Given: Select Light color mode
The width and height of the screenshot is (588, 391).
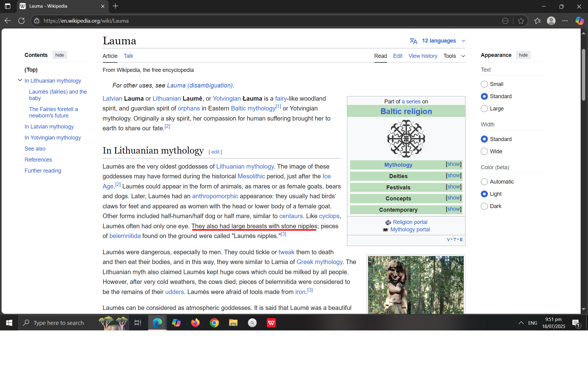Looking at the screenshot, I should (484, 194).
